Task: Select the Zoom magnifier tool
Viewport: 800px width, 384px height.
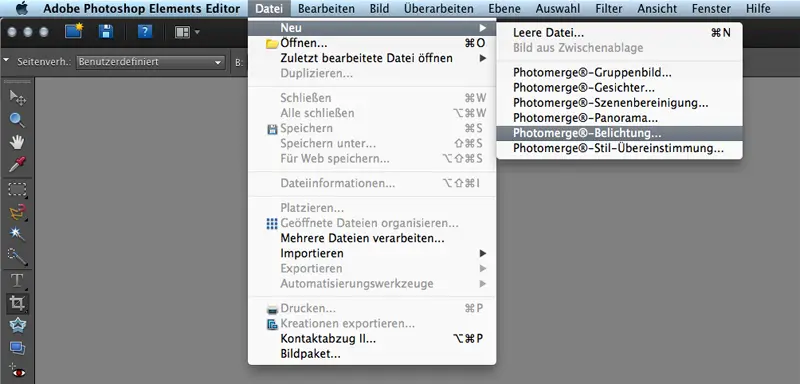Action: [17, 120]
